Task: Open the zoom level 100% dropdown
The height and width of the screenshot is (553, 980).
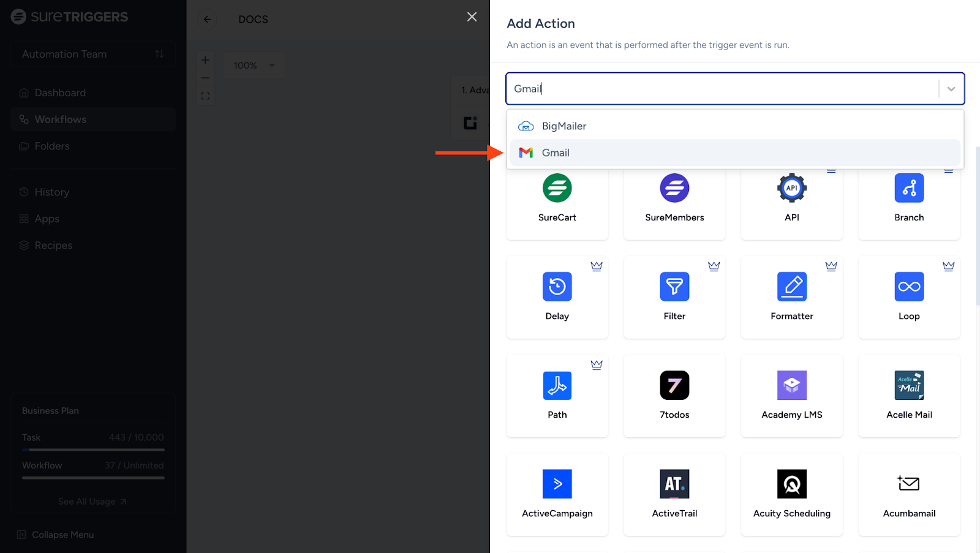Action: (254, 65)
